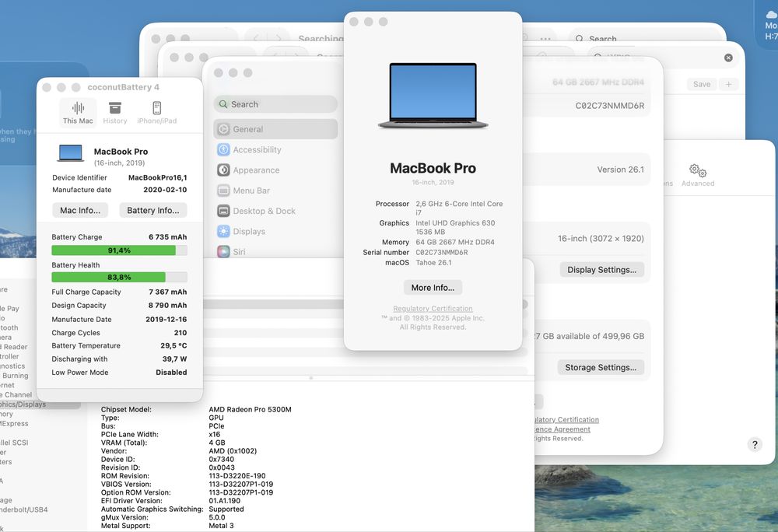Screen dimensions: 778x532
Task: Click the Search field in System Settings sidebar
Action: (276, 104)
